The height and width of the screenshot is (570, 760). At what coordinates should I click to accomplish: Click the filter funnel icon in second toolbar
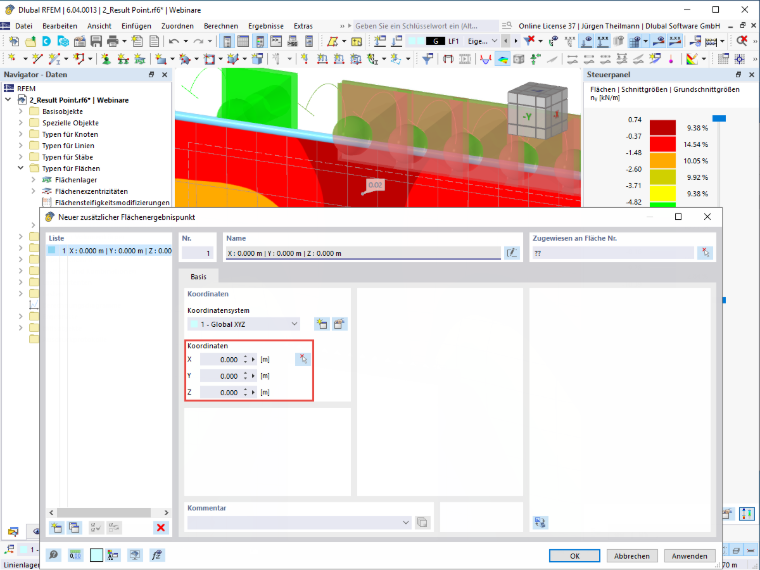click(427, 59)
